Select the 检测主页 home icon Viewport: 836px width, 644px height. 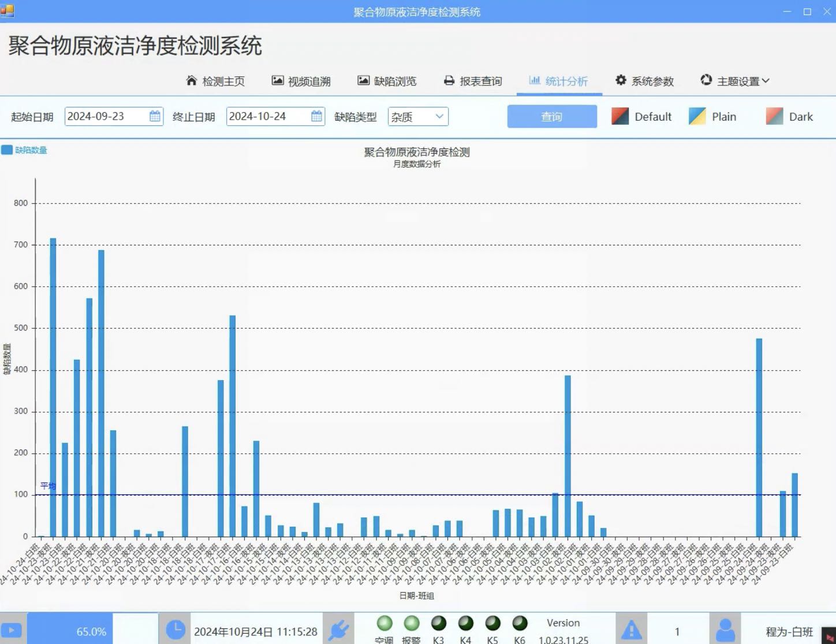pos(192,80)
